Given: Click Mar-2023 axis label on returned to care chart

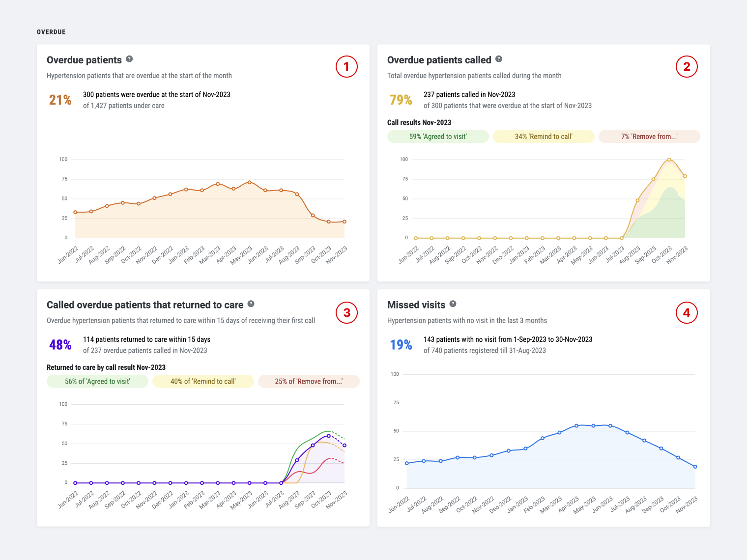Looking at the screenshot, I should click(x=210, y=500).
